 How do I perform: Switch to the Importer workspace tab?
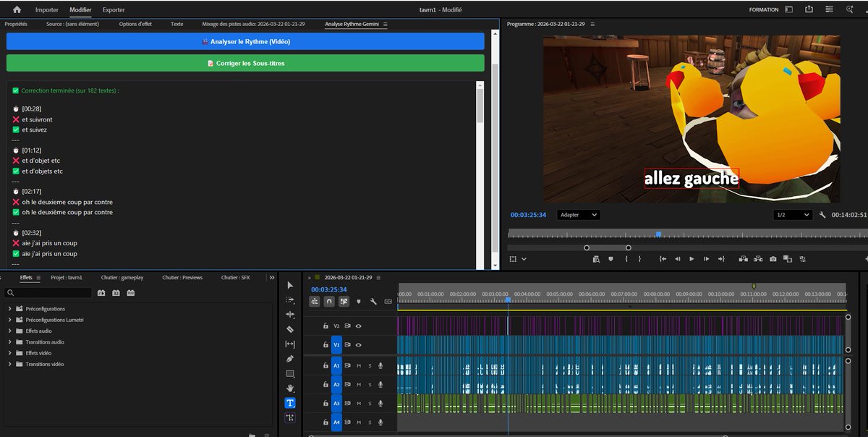tap(47, 10)
